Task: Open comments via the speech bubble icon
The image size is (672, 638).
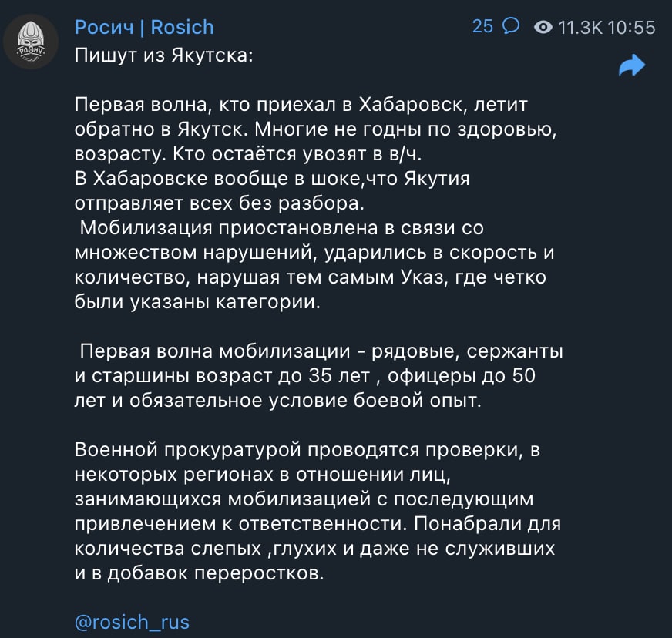Action: (x=511, y=25)
